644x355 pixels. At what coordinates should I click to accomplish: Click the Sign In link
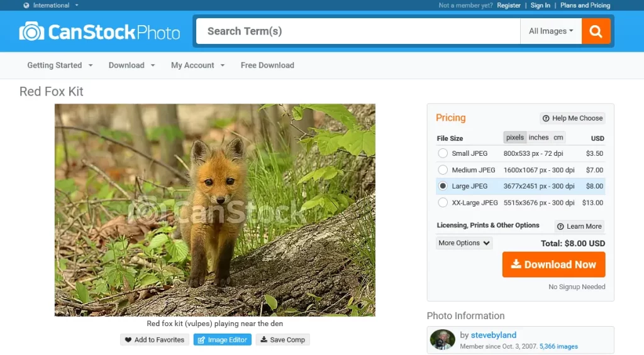[540, 5]
